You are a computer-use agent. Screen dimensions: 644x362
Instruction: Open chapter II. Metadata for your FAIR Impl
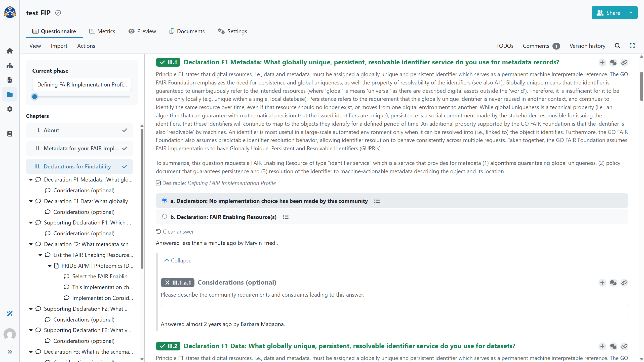pyautogui.click(x=79, y=148)
